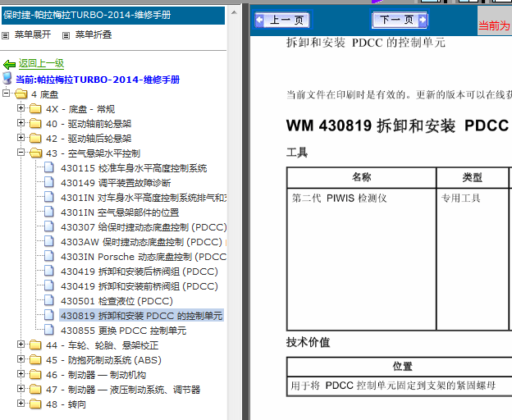Click the 第二代 PIWIS 检测仪 table cell
Screen dimensions: 512x420
tap(362, 259)
